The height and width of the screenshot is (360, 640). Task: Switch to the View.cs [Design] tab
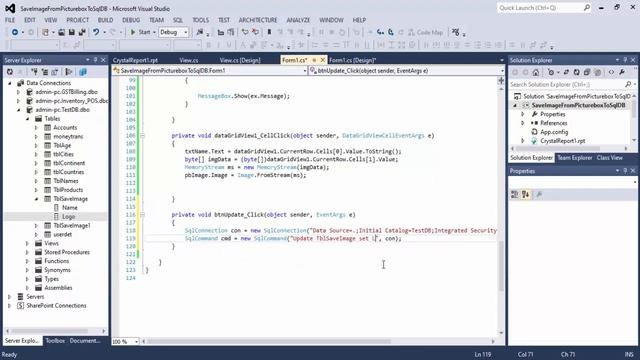point(240,60)
